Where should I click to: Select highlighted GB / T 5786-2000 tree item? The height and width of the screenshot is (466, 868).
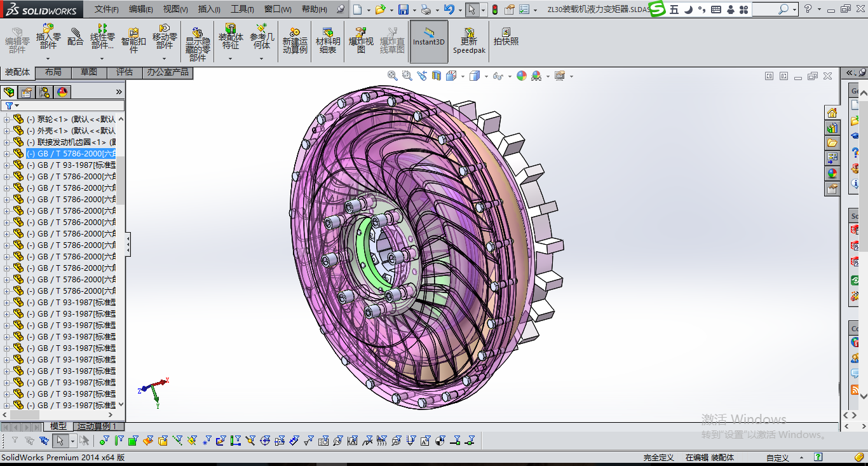click(71, 153)
